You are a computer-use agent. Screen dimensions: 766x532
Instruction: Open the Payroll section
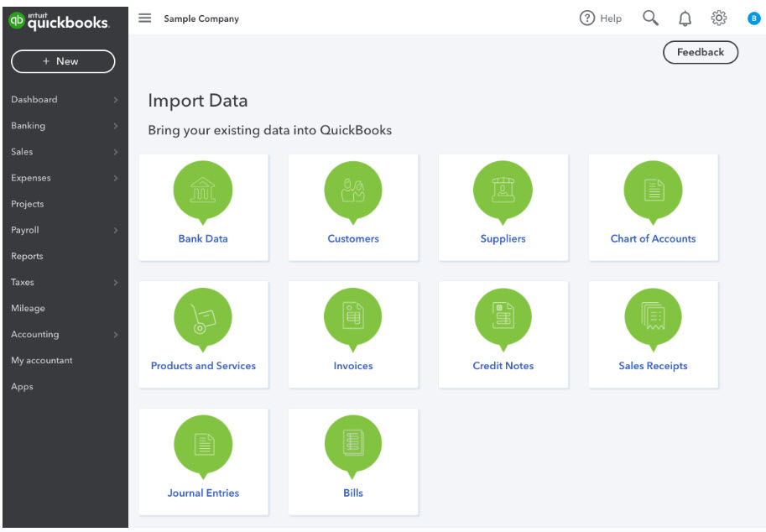25,230
